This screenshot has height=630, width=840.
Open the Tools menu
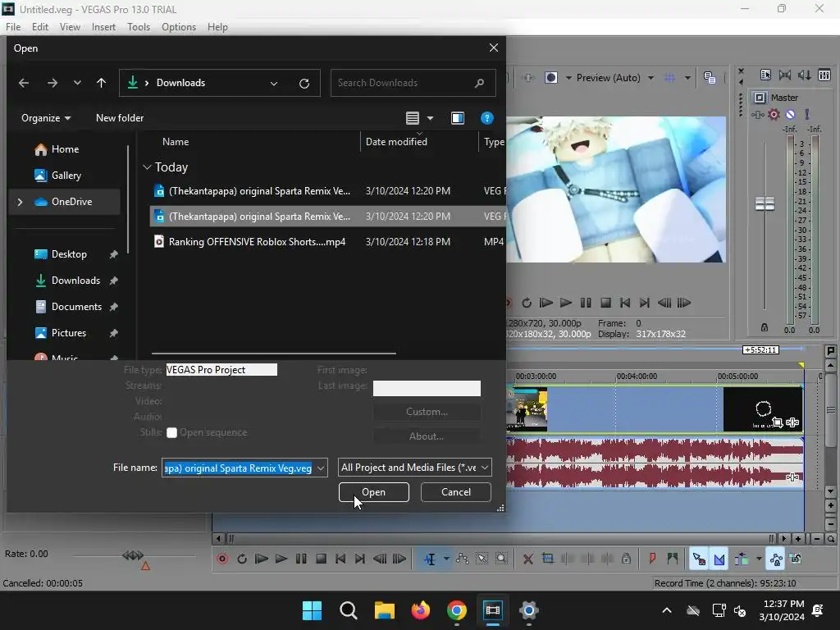tap(138, 27)
